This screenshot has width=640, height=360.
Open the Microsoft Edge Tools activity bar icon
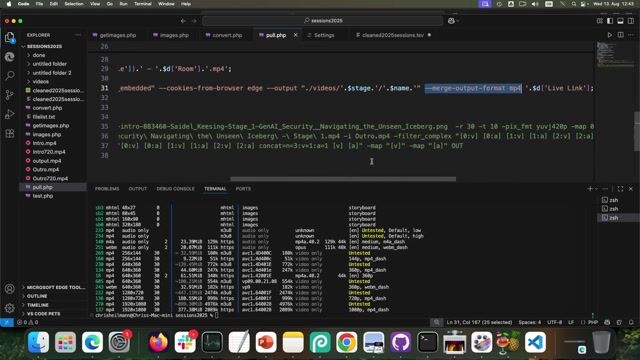click(10, 57)
